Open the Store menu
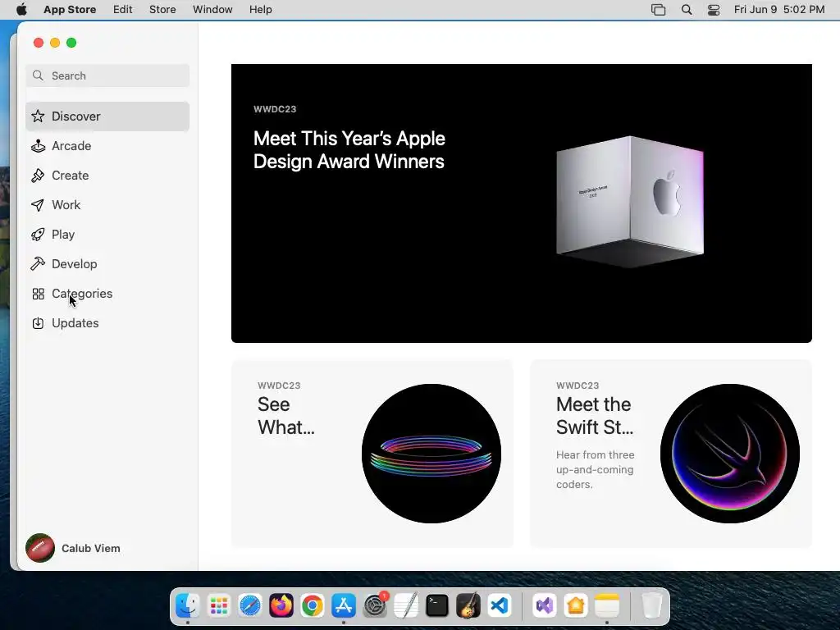Screen dimensions: 840x630 pyautogui.click(x=162, y=10)
